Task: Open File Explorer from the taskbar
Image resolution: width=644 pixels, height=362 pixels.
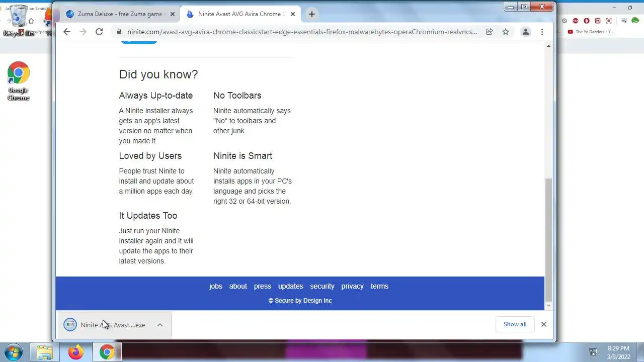Action: coord(45,352)
